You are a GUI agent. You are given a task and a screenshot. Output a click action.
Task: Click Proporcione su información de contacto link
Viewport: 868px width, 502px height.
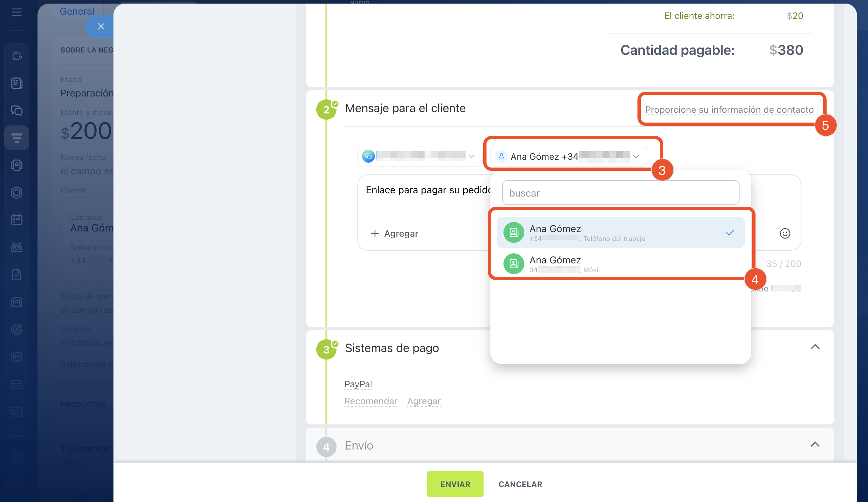click(x=729, y=110)
